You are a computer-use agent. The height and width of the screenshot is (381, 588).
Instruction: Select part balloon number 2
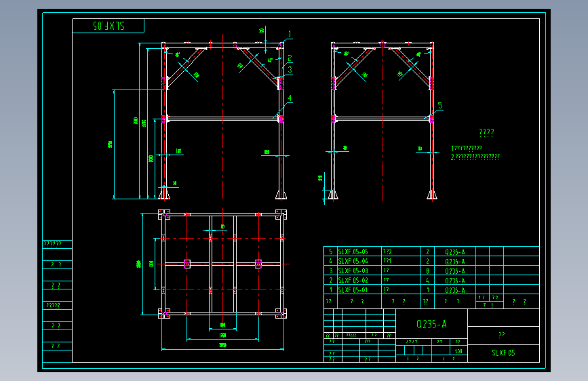[290, 58]
